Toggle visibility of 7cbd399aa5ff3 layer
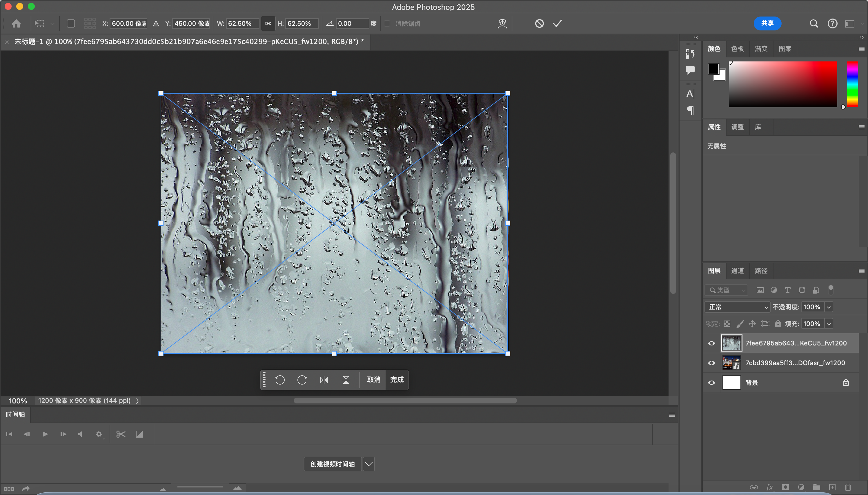The image size is (868, 495). pyautogui.click(x=711, y=363)
